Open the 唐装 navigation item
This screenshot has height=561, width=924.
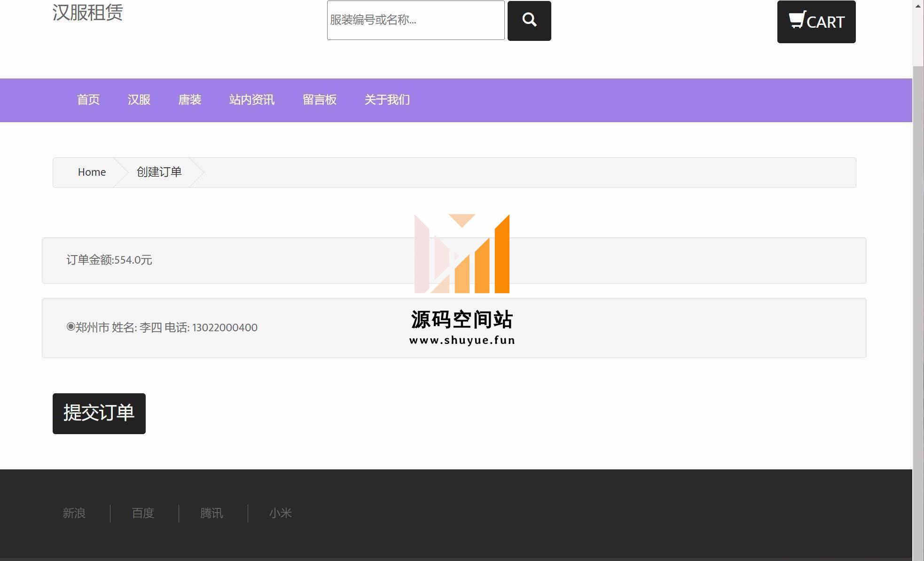coord(190,100)
